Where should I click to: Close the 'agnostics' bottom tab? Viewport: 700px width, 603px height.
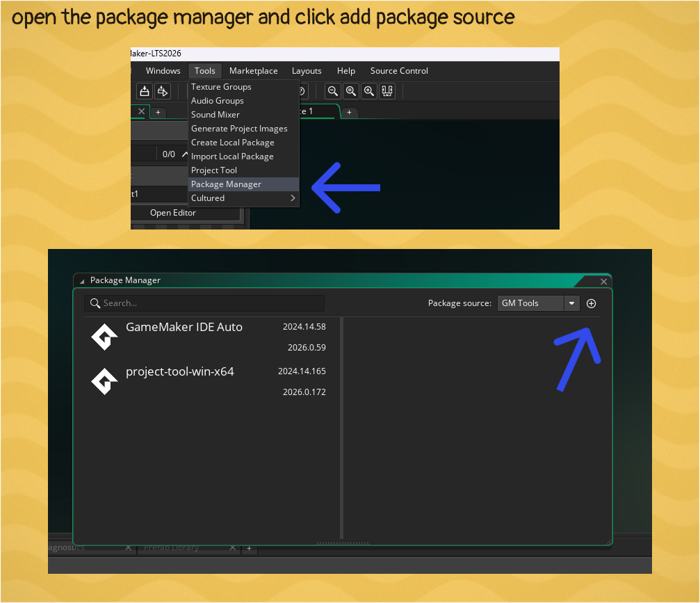(128, 547)
